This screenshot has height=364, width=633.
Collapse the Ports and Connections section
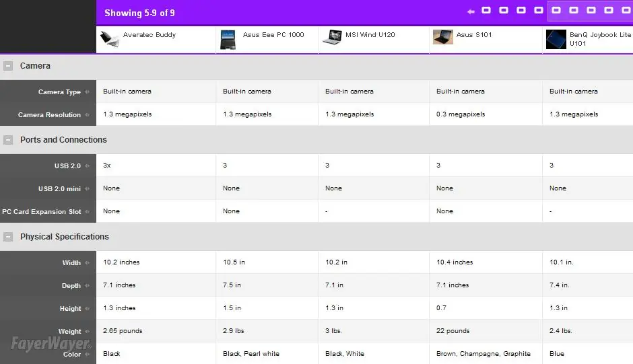coord(8,140)
